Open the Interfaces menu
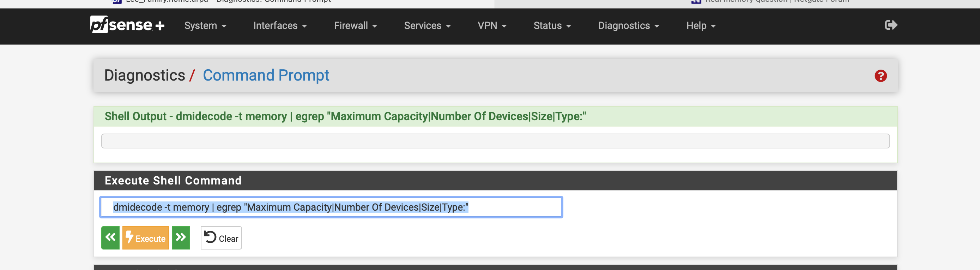Viewport: 980px width, 270px height. (x=280, y=25)
